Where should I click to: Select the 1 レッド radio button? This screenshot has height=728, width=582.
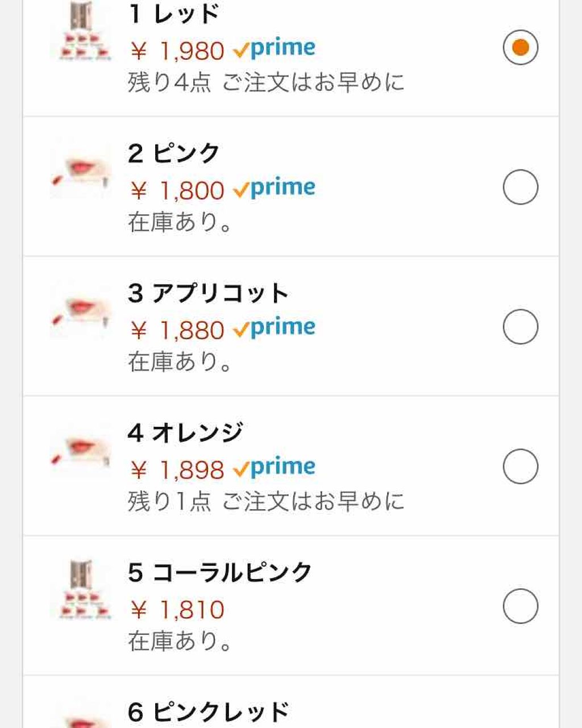pos(520,47)
